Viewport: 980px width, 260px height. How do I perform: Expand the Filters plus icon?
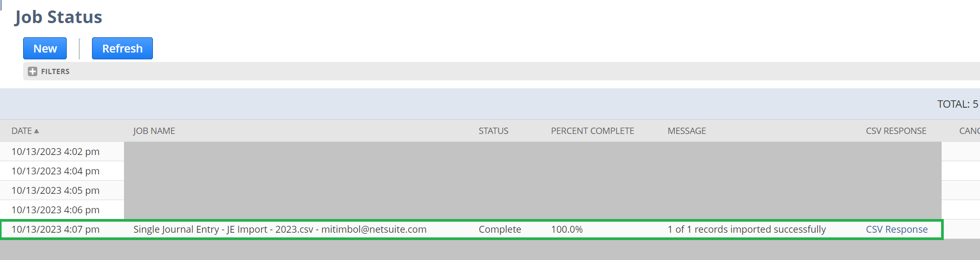click(33, 71)
